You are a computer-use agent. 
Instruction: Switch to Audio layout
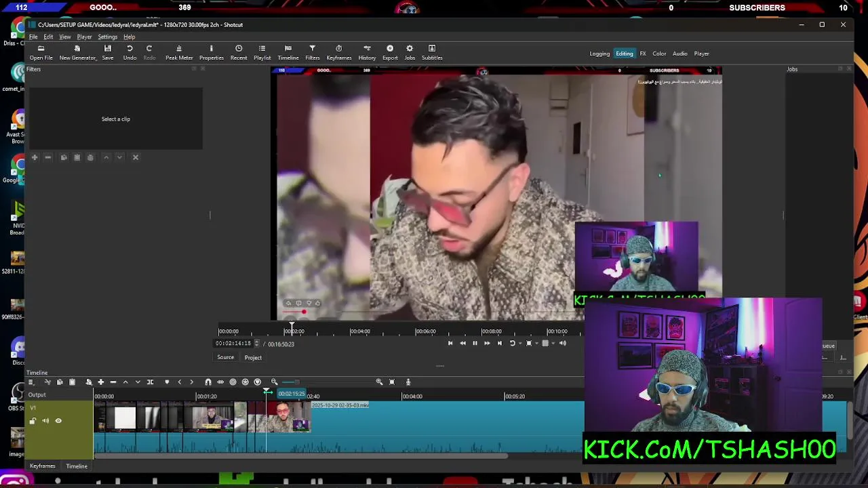click(x=679, y=54)
